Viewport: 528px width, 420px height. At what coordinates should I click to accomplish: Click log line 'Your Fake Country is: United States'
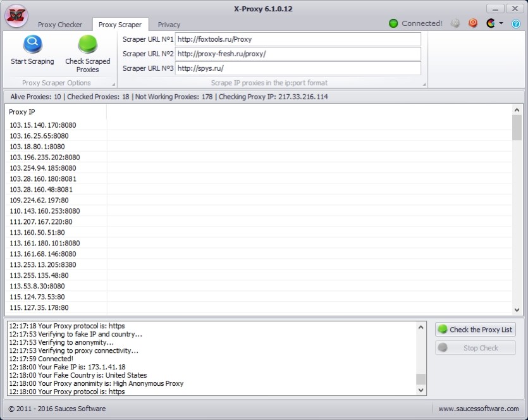78,375
